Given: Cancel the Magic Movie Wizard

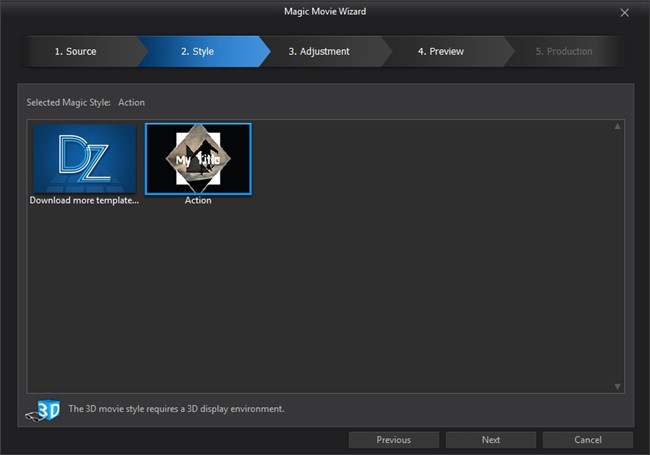Looking at the screenshot, I should pyautogui.click(x=588, y=440).
